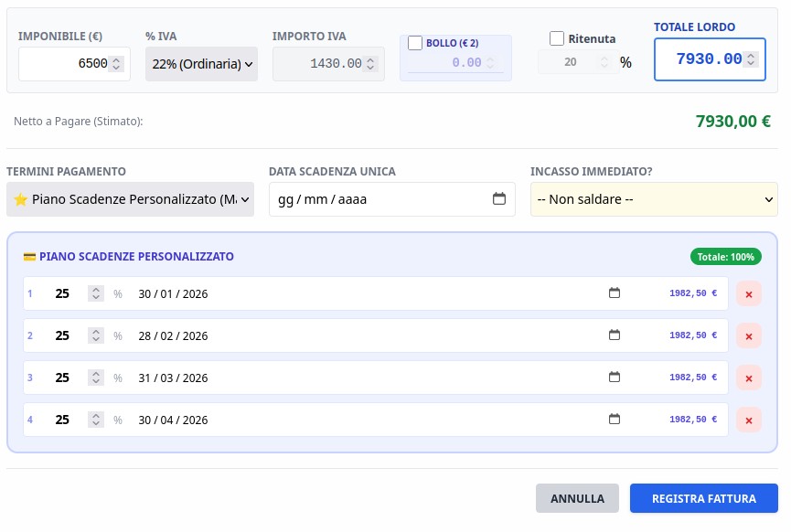Click the Registra Fattura button
Image resolution: width=791 pixels, height=532 pixels.
tap(703, 498)
